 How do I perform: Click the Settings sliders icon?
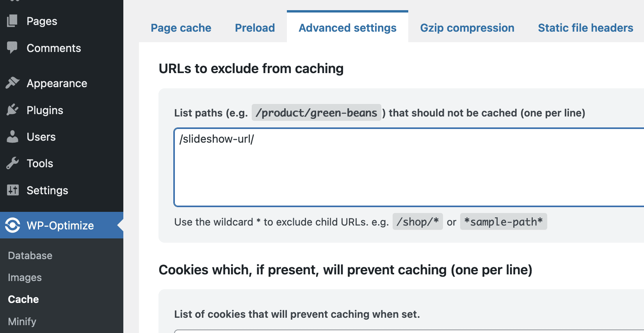[12, 190]
